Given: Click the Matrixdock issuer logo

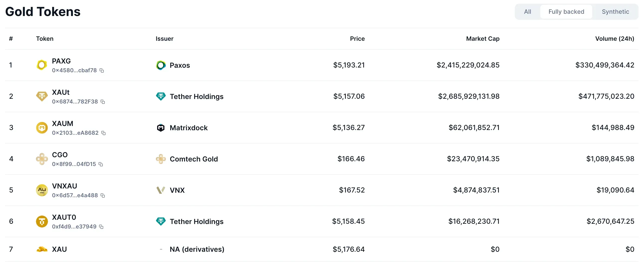Looking at the screenshot, I should 161,128.
